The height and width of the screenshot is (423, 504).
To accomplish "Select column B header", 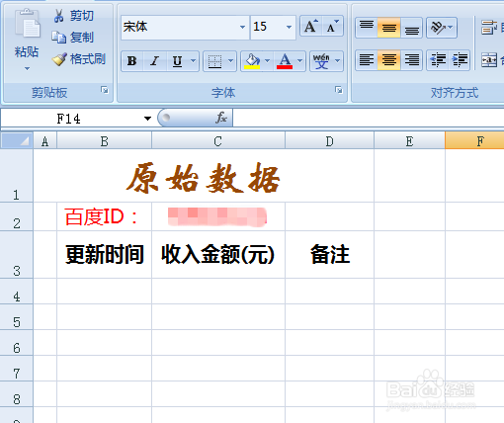I will pyautogui.click(x=104, y=141).
